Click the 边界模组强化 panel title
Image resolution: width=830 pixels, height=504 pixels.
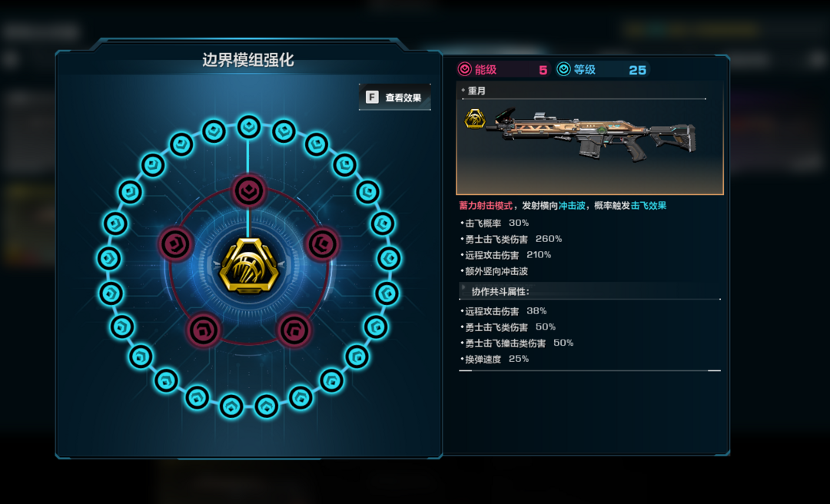coord(247,60)
